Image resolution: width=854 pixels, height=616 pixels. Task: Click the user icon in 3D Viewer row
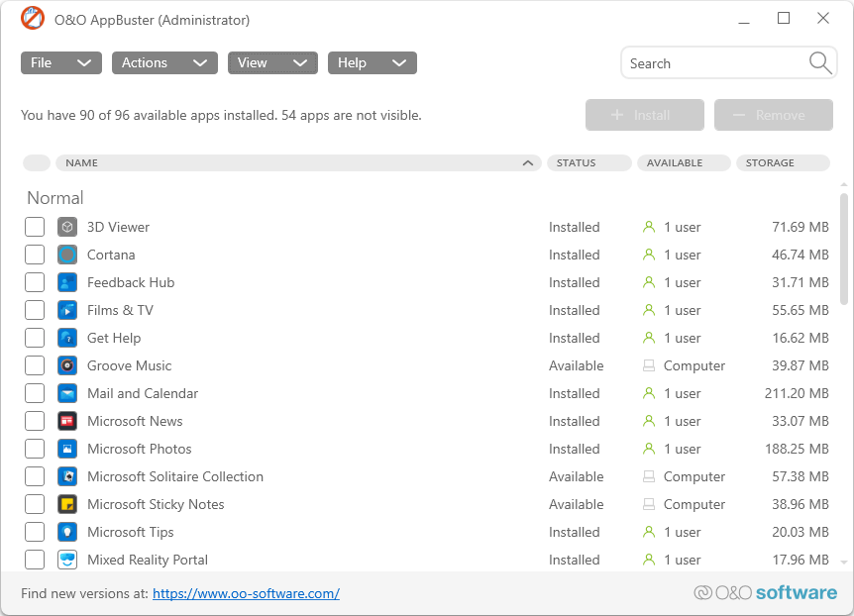pos(649,227)
